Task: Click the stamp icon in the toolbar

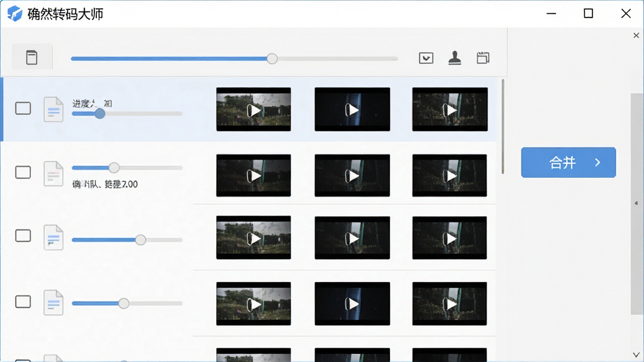Action: [x=454, y=58]
